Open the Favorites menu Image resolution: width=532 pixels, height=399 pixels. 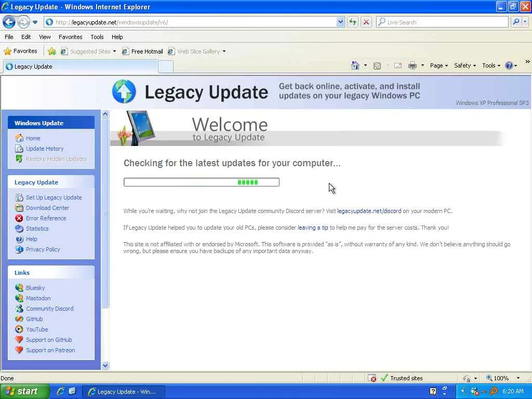70,37
